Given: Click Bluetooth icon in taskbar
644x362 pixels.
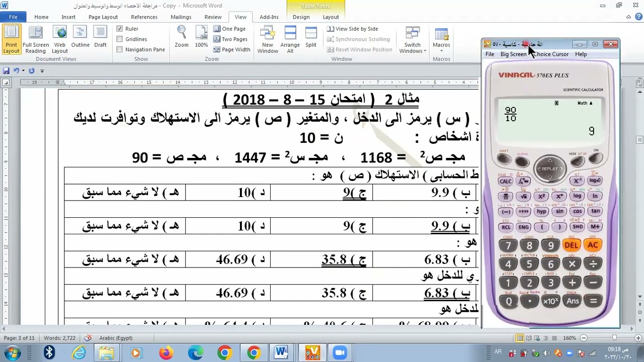Looking at the screenshot, I should [49, 352].
